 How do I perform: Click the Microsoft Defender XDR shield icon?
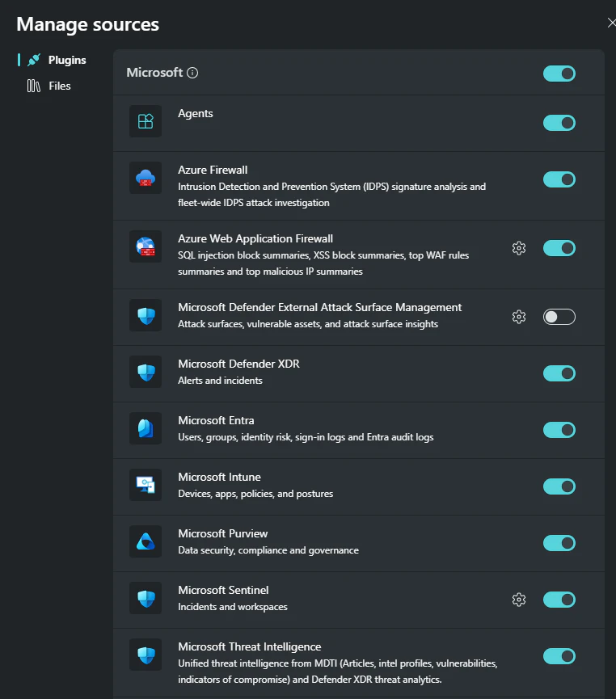146,372
